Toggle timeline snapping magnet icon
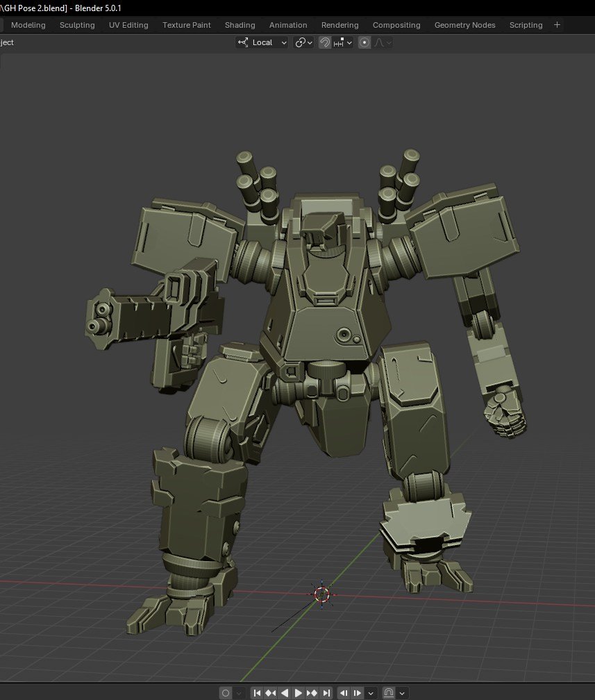 point(389,693)
